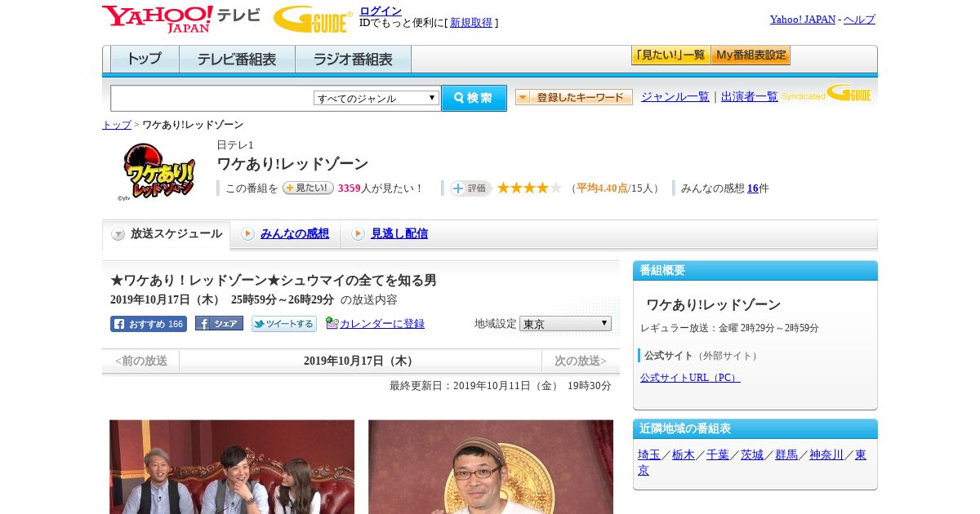This screenshot has height=514, width=980.
Task: Click the トップ breadcrumb link
Action: click(117, 125)
